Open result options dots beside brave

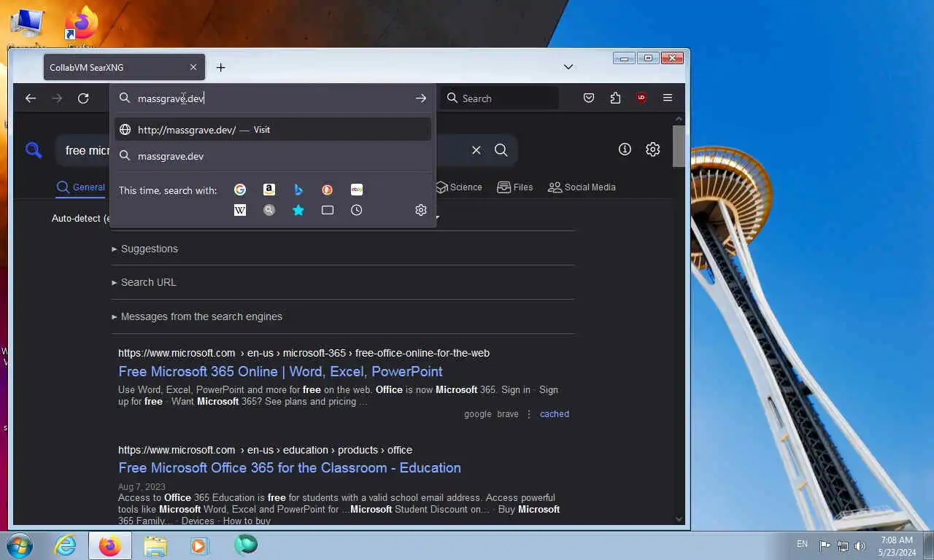point(529,414)
